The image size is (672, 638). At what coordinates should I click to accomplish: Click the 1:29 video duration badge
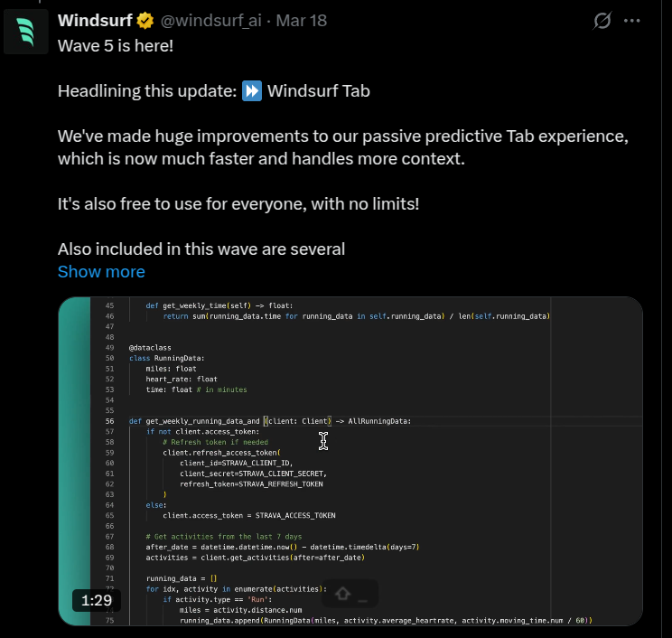pyautogui.click(x=97, y=600)
